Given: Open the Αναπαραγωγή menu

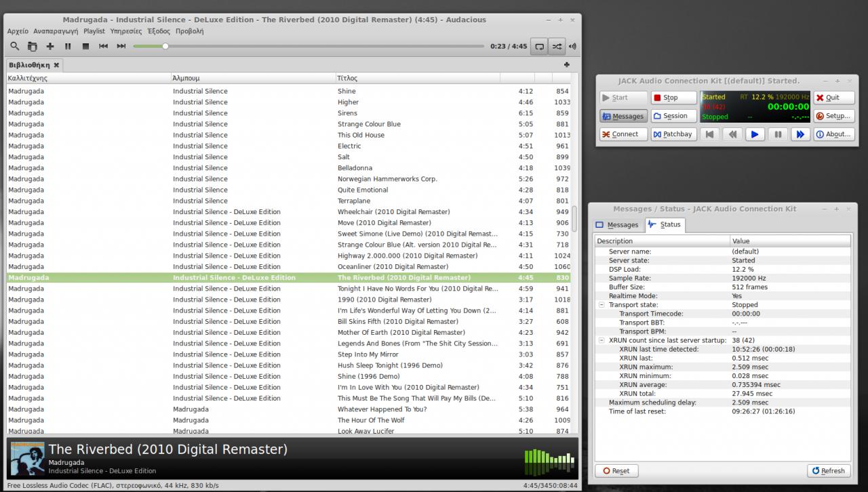Looking at the screenshot, I should coord(56,31).
